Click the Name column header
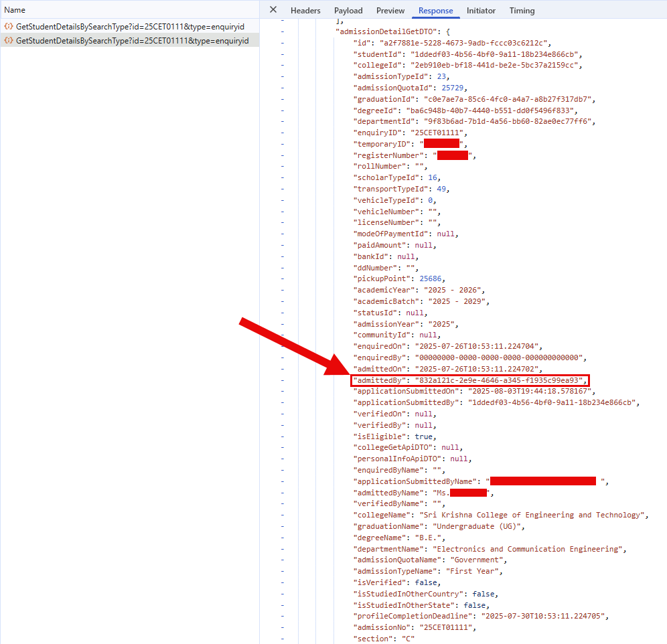Image resolution: width=667 pixels, height=644 pixels. coord(15,10)
